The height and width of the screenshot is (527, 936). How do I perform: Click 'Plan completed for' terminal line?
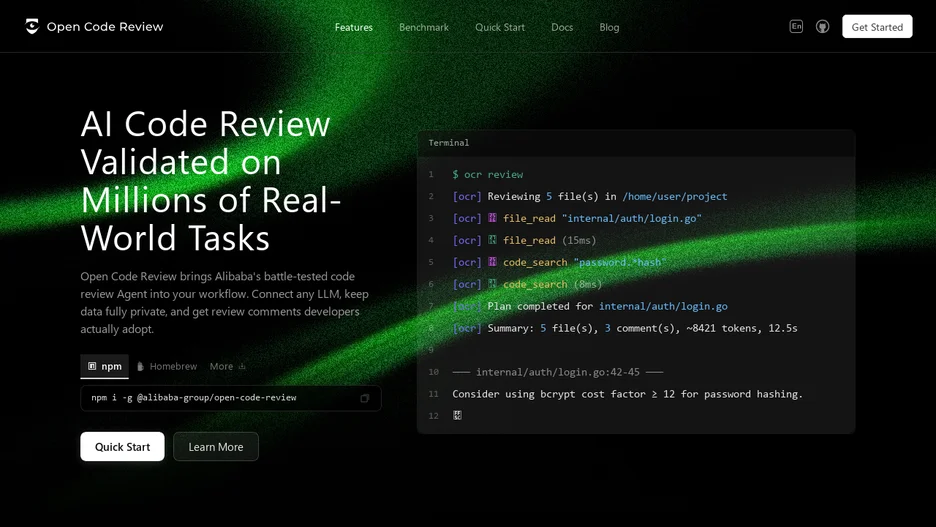coord(590,306)
